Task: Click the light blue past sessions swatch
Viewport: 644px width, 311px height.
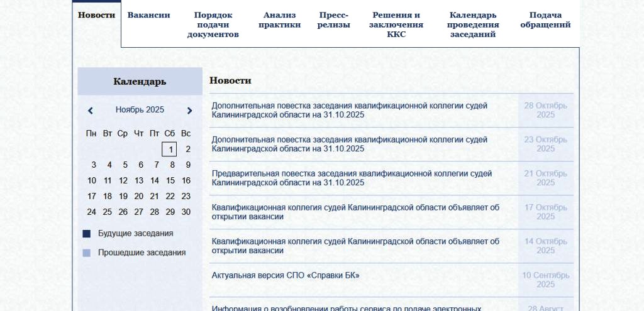Action: coord(87,253)
